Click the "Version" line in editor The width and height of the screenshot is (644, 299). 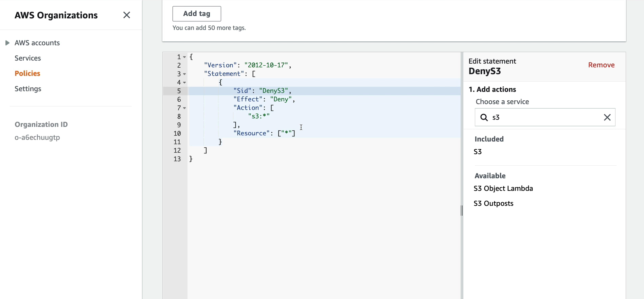point(248,65)
